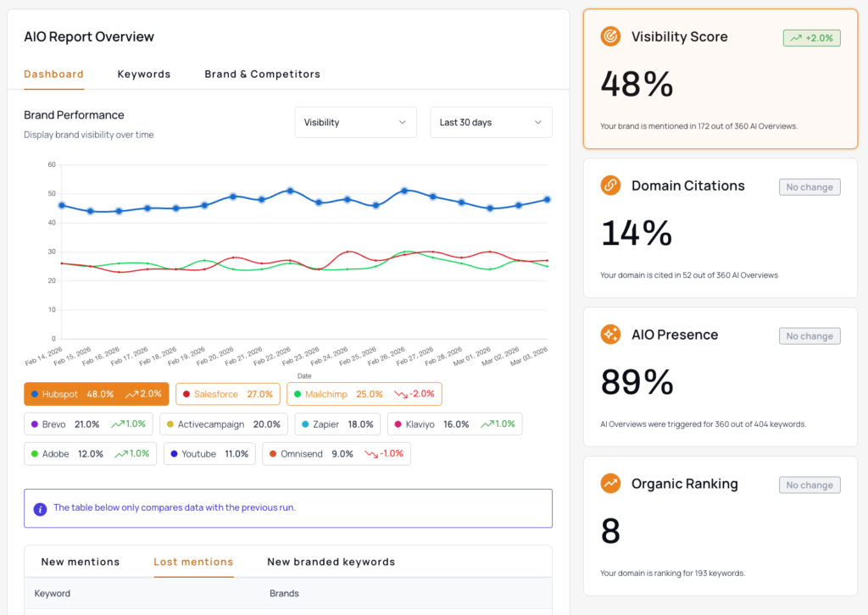Click the +2.0% Visibility Score badge

pos(811,38)
